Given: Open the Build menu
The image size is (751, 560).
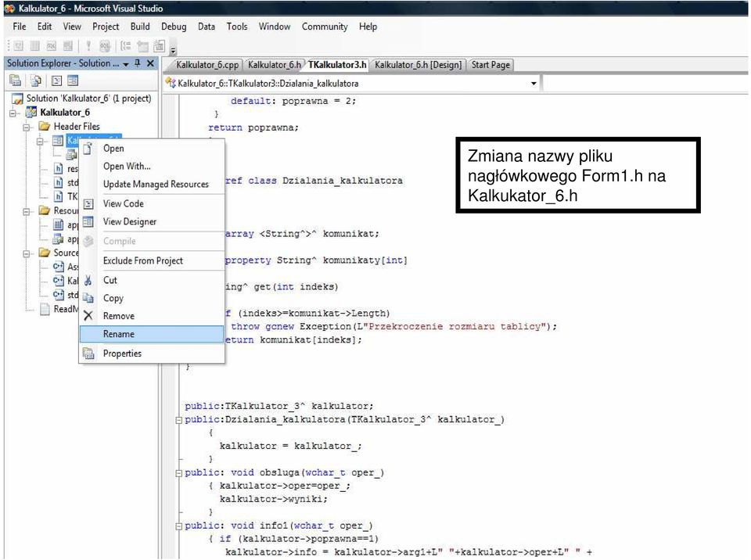Looking at the screenshot, I should [x=140, y=27].
